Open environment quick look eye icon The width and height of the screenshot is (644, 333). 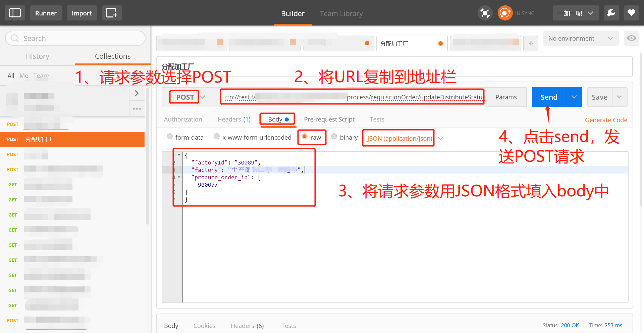[631, 38]
